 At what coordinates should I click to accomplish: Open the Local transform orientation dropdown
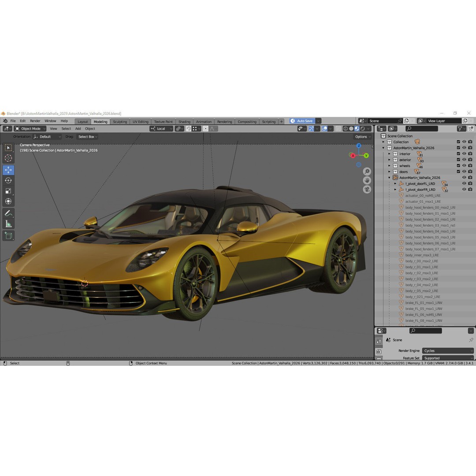point(161,129)
